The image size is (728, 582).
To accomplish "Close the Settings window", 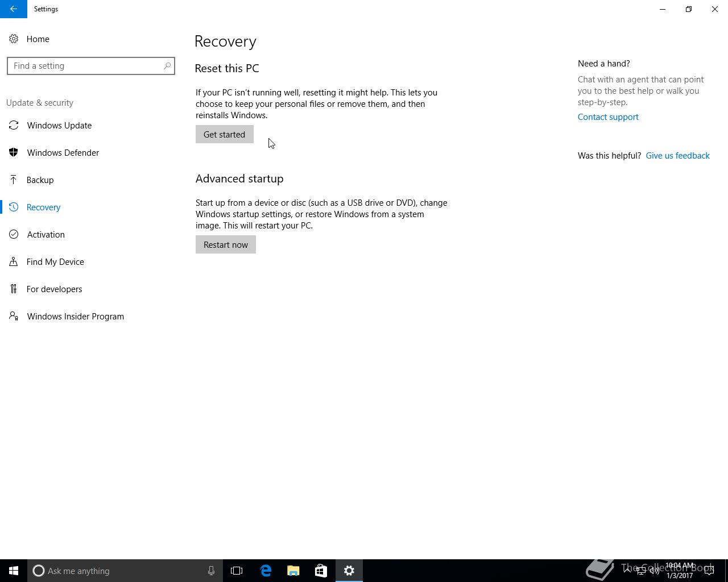I will (x=715, y=9).
